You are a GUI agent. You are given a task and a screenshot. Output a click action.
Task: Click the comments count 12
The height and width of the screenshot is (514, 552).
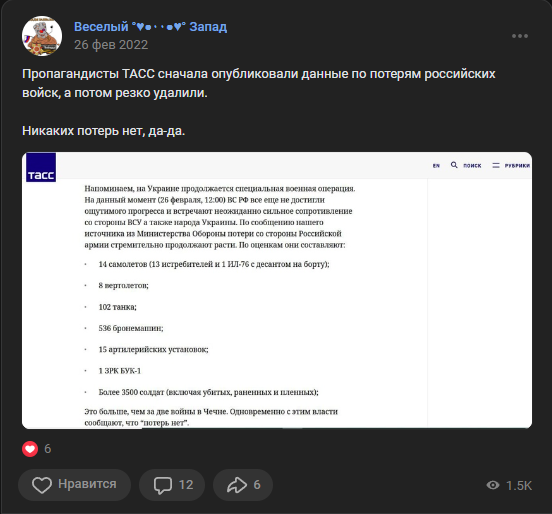(x=186, y=485)
